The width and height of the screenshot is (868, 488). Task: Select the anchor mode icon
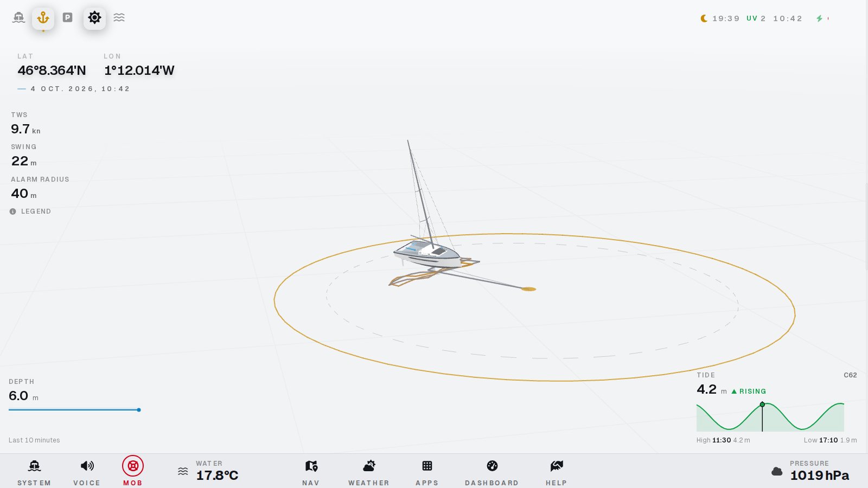[43, 18]
